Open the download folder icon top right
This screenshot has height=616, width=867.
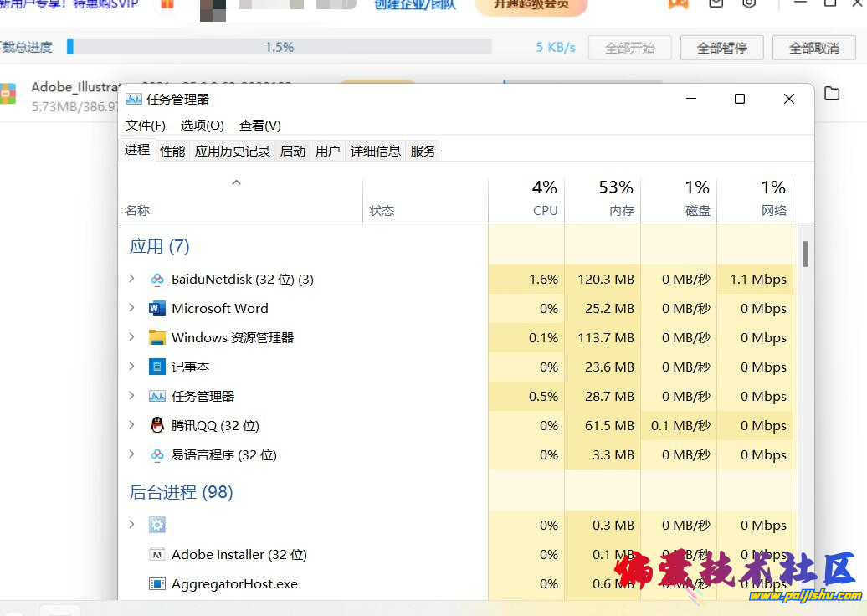832,95
